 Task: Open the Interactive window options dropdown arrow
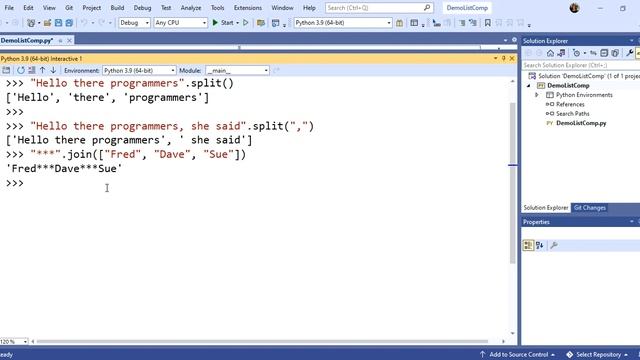coord(496,59)
